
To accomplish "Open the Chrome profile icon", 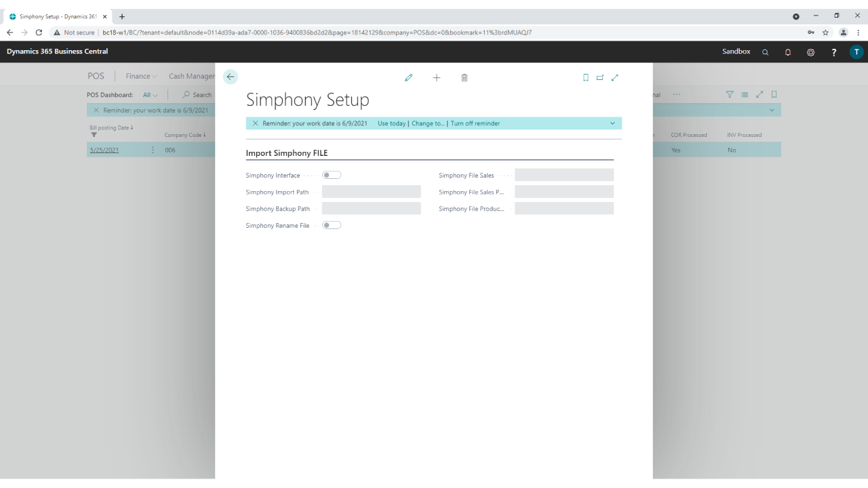I will (844, 33).
